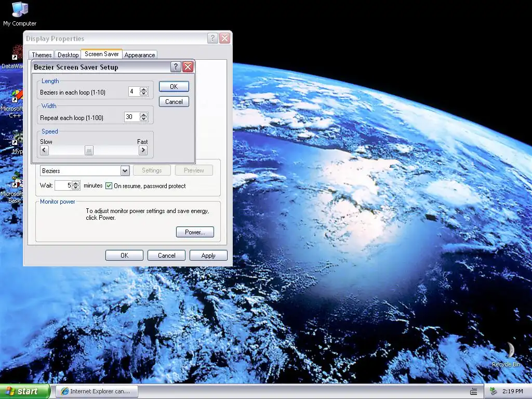
Task: Switch to the Themes tab
Action: 42,55
